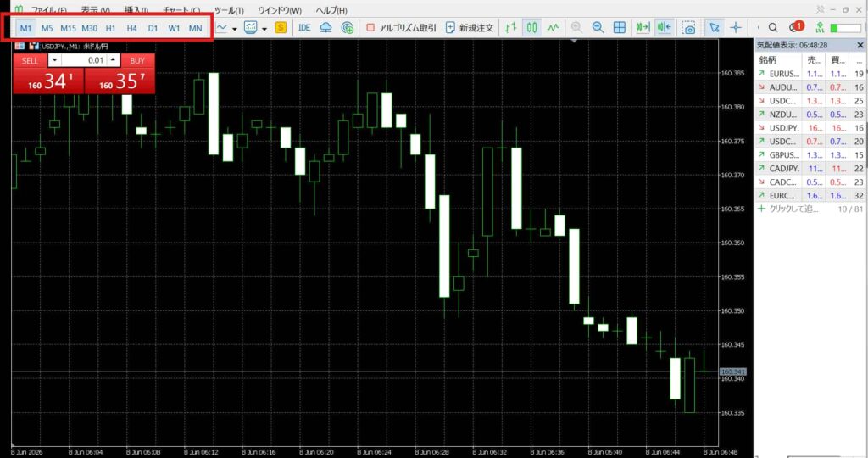This screenshot has height=458, width=868.
Task: Select the NZDU... symbol row
Action: pyautogui.click(x=810, y=114)
